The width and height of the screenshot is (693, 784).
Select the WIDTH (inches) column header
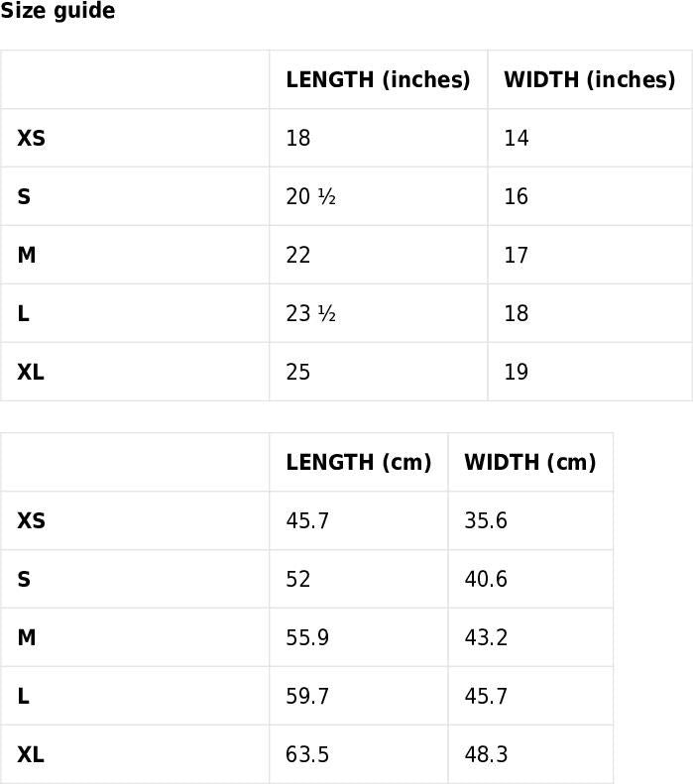pyautogui.click(x=589, y=79)
